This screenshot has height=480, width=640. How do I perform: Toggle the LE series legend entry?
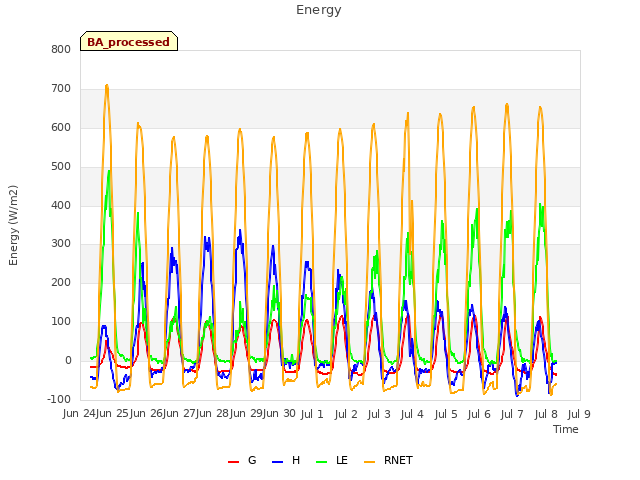click(x=332, y=460)
